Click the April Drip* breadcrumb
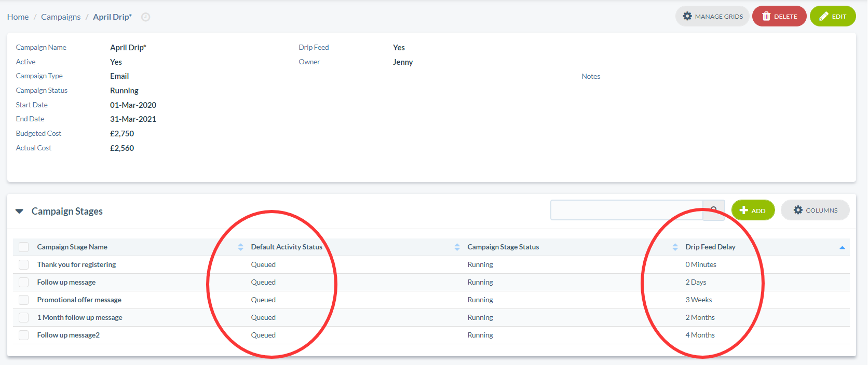This screenshot has height=365, width=868. point(112,17)
